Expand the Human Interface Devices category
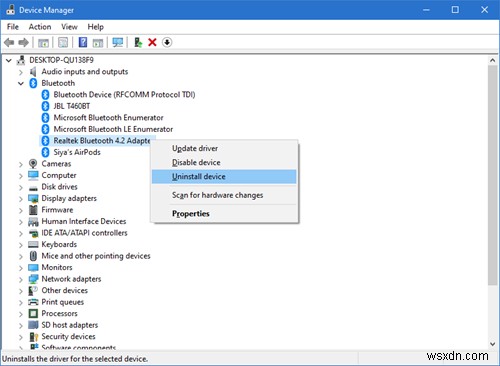Viewport: 500px width, 366px height. pos(21,222)
